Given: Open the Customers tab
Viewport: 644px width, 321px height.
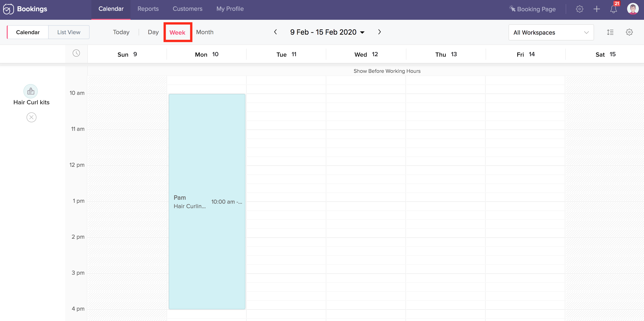Looking at the screenshot, I should click(x=187, y=9).
